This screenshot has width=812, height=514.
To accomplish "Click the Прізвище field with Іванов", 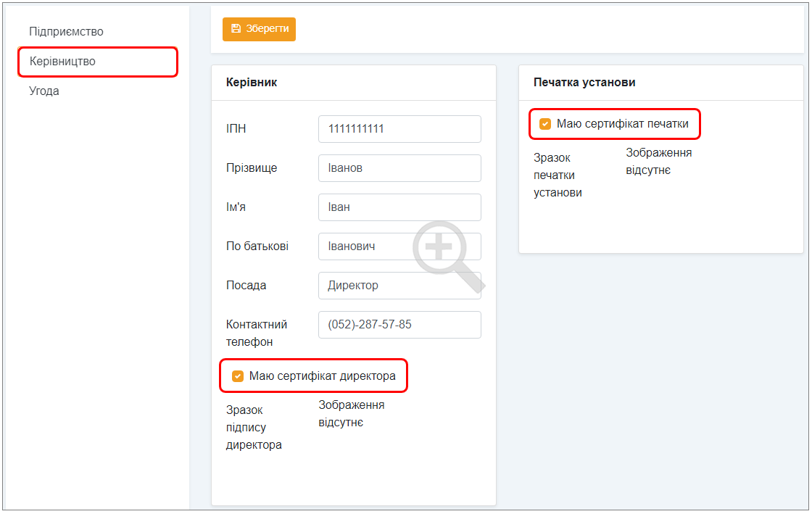I will 399,168.
